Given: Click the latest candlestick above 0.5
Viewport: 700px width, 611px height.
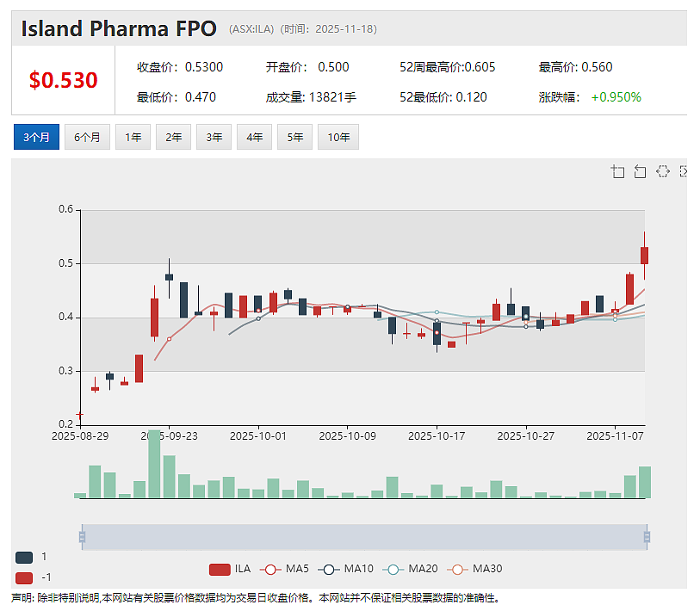Looking at the screenshot, I should coord(644,256).
